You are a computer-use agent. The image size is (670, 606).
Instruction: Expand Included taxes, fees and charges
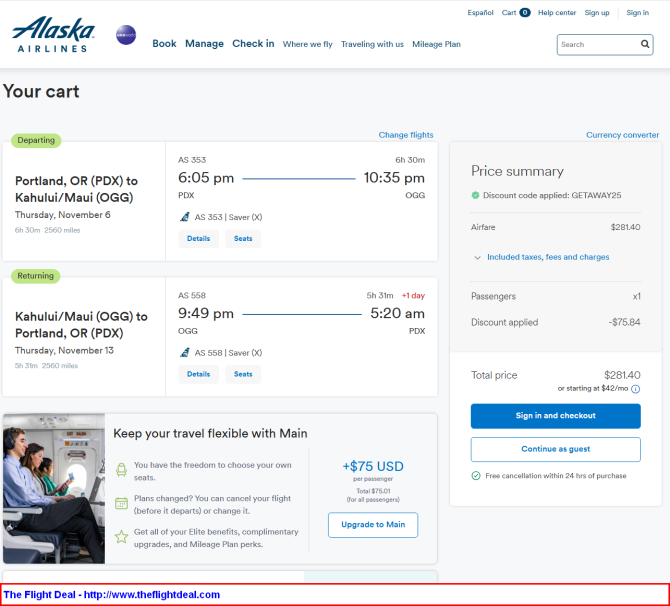coord(542,257)
